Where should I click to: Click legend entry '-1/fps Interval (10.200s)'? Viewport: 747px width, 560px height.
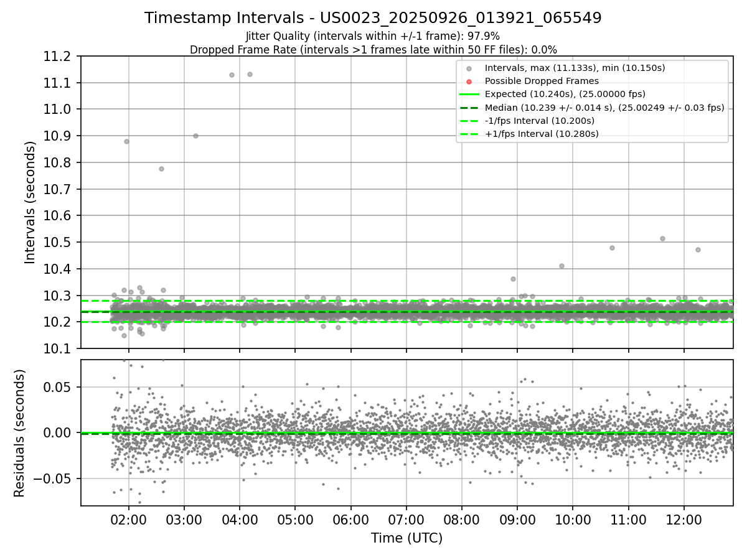(x=540, y=121)
